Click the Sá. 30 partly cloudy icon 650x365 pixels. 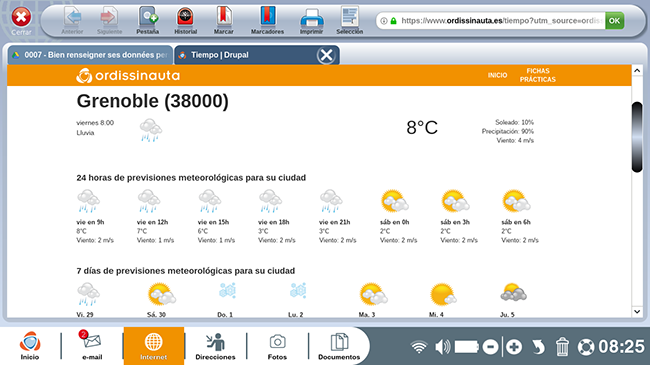162,294
